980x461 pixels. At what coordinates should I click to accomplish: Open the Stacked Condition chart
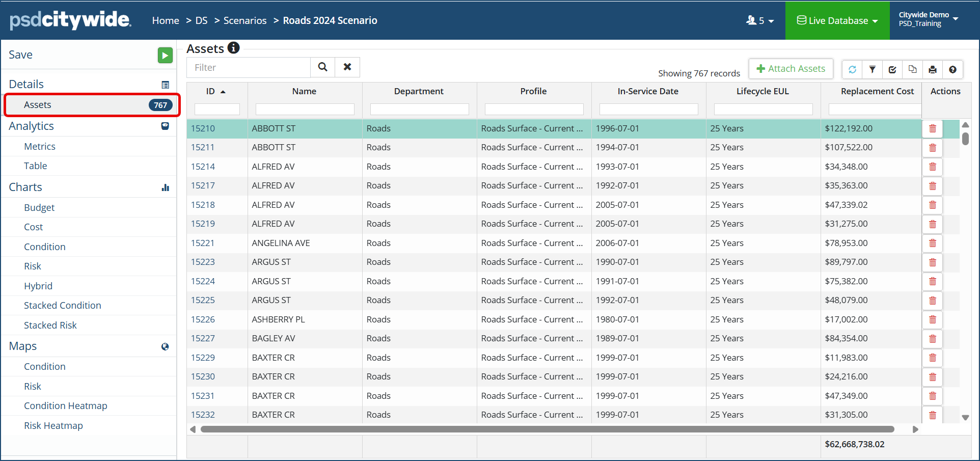(62, 305)
